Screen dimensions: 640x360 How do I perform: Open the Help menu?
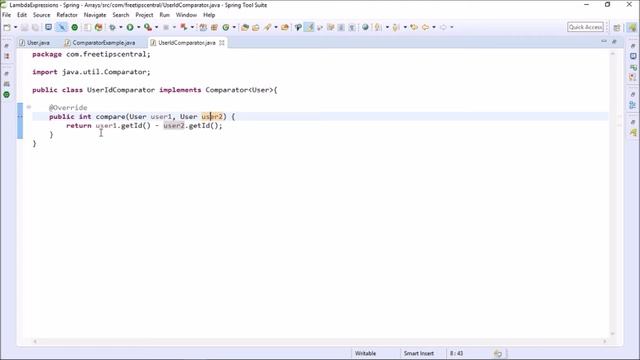[209, 15]
